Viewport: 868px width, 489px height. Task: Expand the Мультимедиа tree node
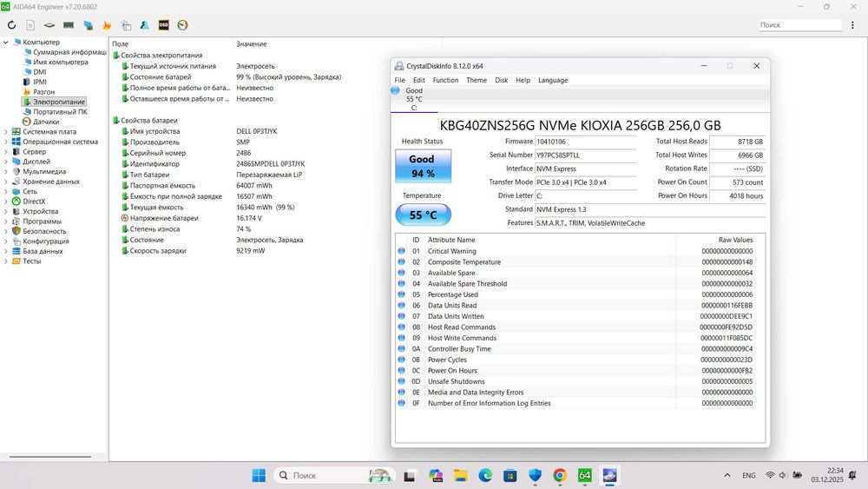coord(6,172)
